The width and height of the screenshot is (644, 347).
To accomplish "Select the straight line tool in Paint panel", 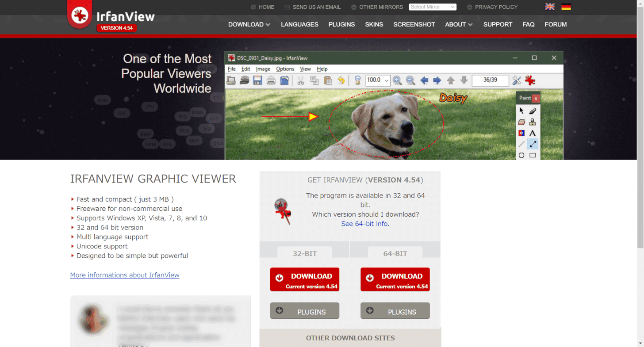I will click(x=521, y=144).
